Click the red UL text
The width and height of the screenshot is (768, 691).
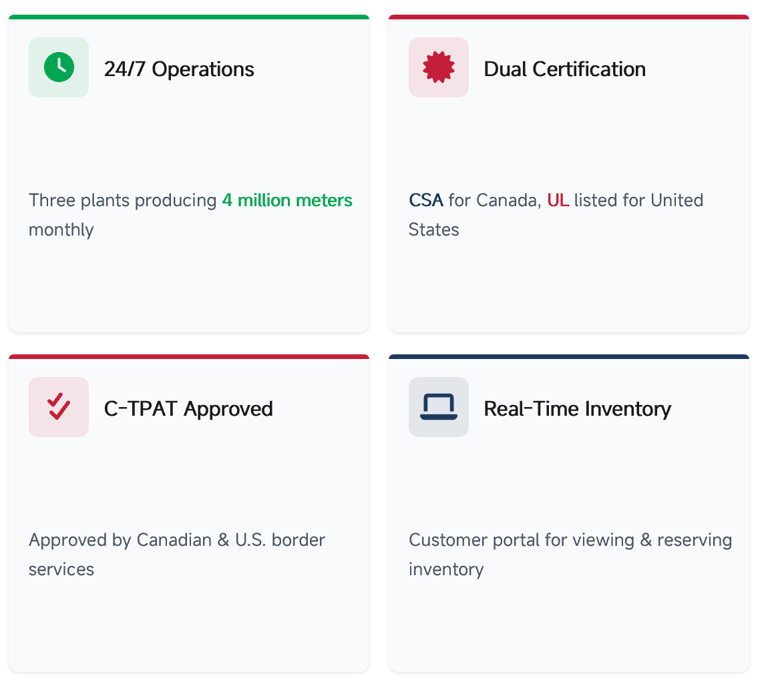click(558, 200)
